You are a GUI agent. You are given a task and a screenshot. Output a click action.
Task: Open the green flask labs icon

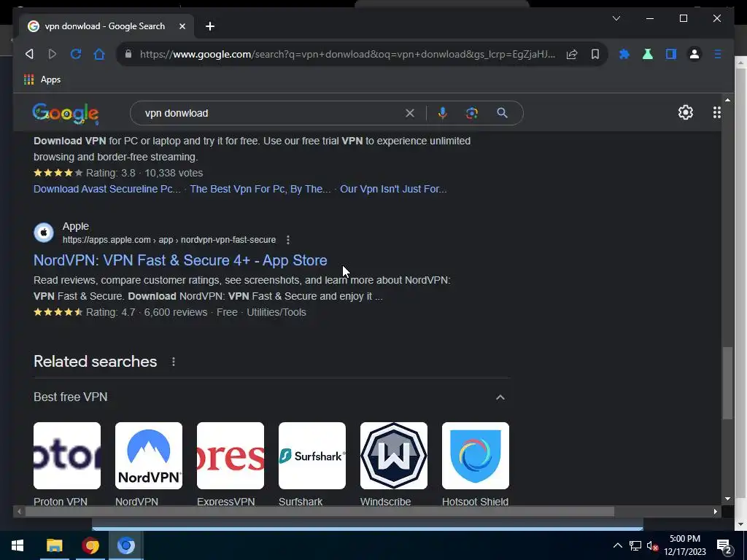tap(648, 54)
